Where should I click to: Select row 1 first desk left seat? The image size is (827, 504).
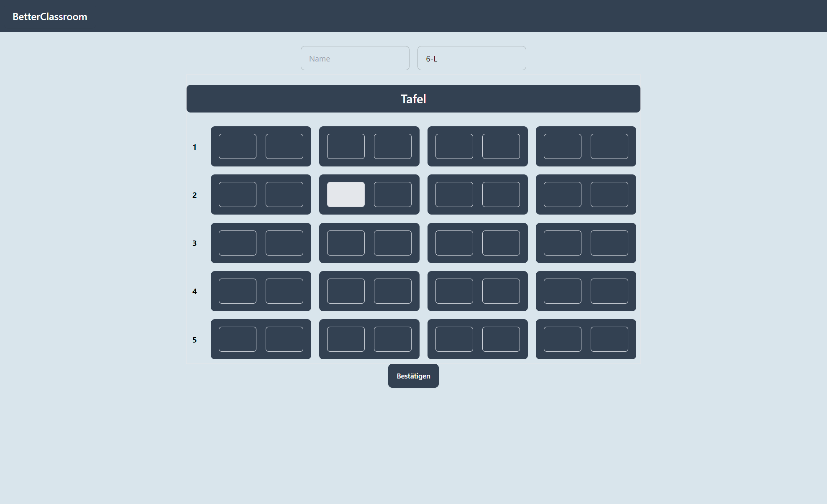click(x=237, y=146)
